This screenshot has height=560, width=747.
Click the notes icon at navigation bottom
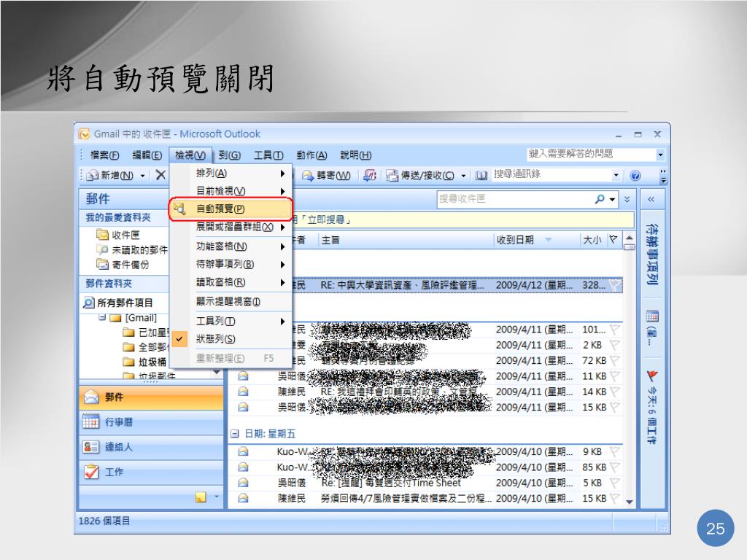coord(201,497)
